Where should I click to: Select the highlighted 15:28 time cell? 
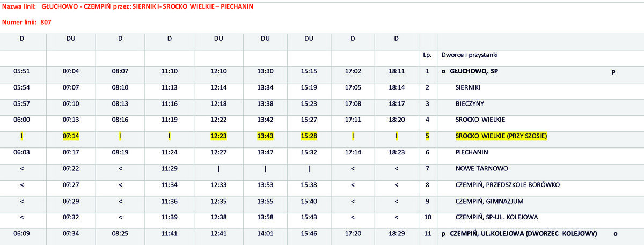tap(309, 136)
